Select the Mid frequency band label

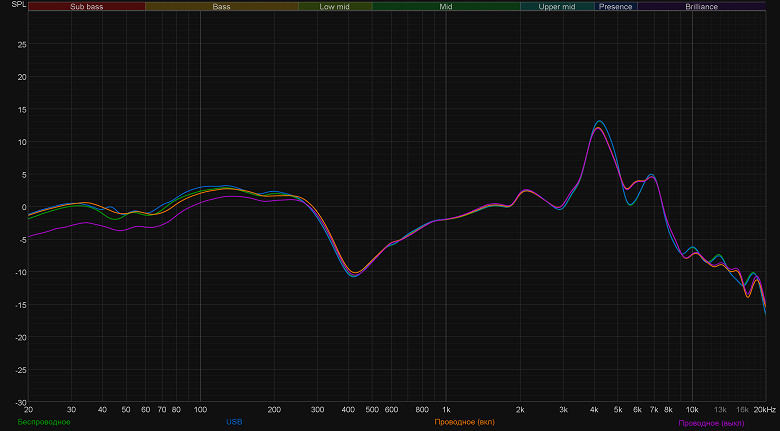(446, 6)
